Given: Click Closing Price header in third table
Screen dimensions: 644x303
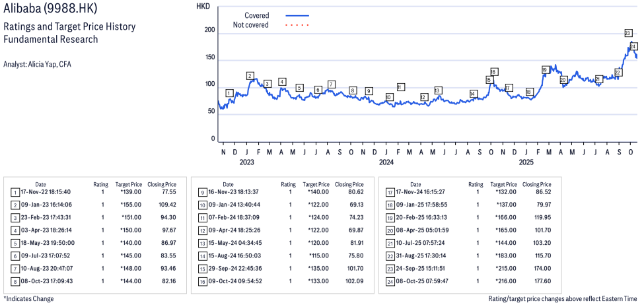Looking at the screenshot, I should coord(536,184).
